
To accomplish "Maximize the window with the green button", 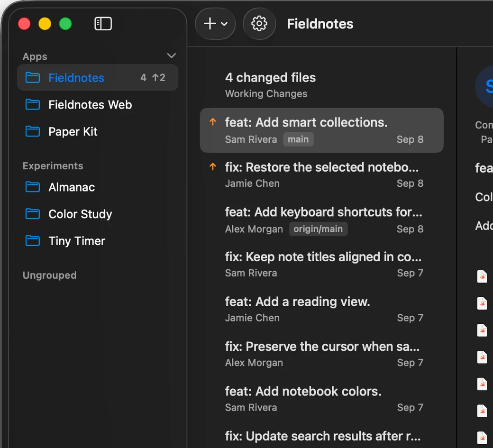I will pyautogui.click(x=65, y=24).
